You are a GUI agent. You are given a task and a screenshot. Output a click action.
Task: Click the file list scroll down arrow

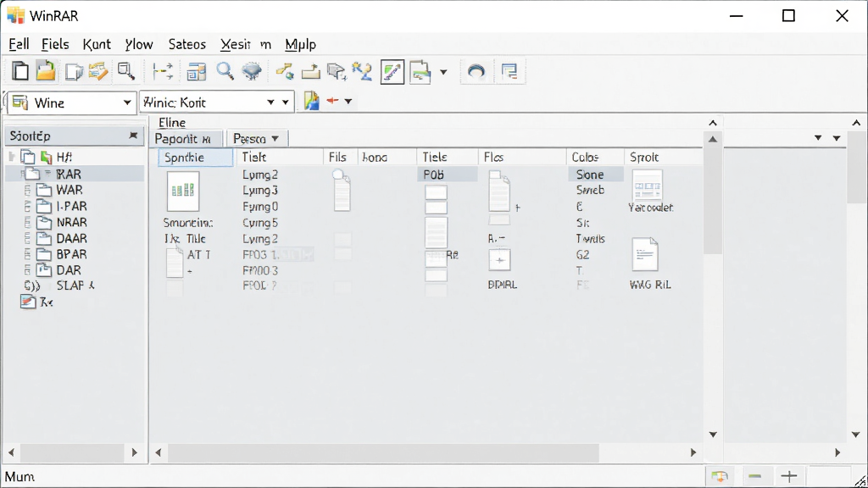713,435
